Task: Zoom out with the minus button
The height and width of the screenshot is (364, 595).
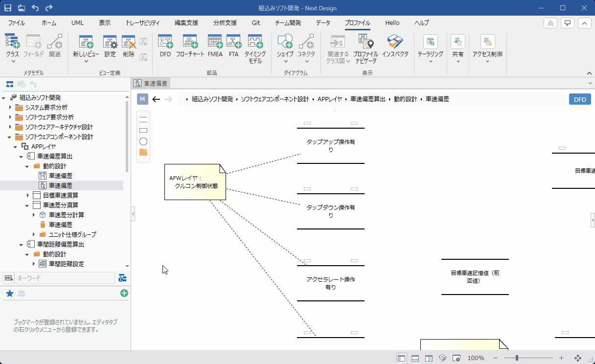Action: (x=496, y=358)
